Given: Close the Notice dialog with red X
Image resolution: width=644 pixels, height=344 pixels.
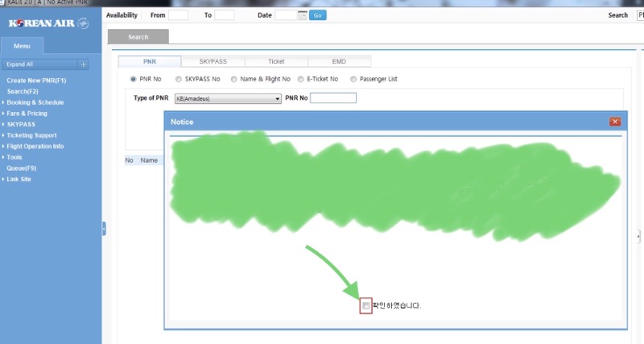Looking at the screenshot, I should [x=615, y=122].
